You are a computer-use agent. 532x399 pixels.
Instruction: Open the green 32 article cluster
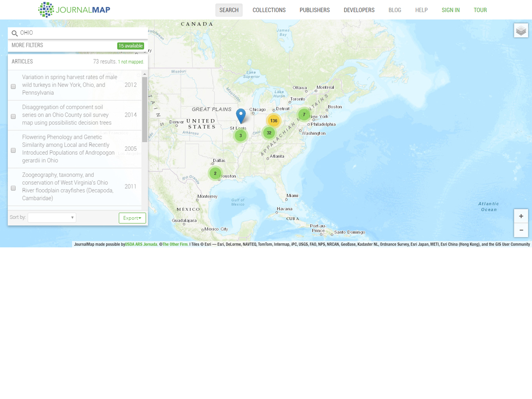(x=269, y=133)
